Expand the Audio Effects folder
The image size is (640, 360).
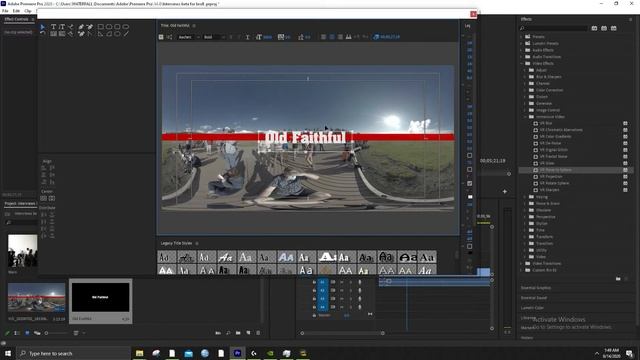coord(522,50)
